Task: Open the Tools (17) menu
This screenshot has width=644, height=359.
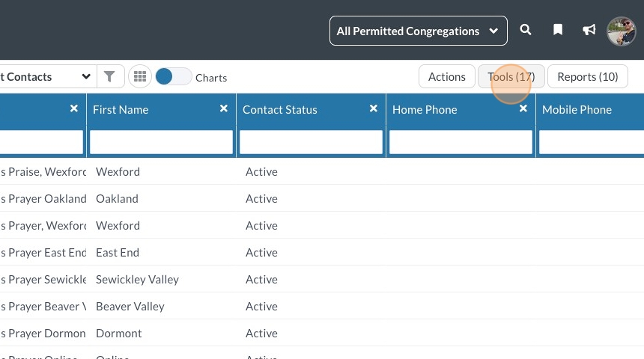Action: 511,76
